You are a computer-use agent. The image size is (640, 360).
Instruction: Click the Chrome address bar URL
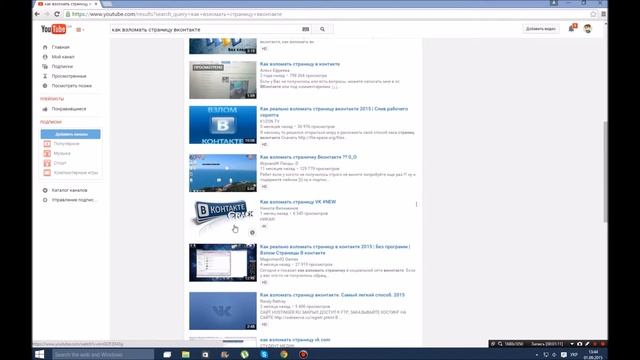pos(177,14)
